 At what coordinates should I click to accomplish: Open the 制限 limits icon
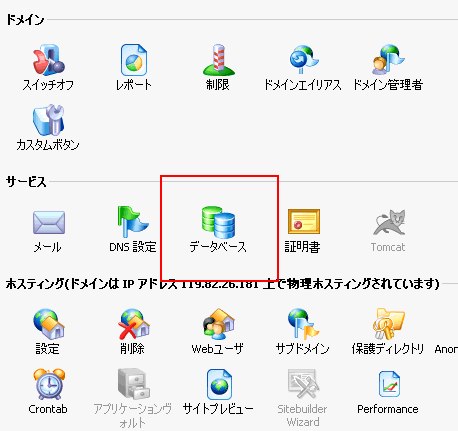point(219,60)
